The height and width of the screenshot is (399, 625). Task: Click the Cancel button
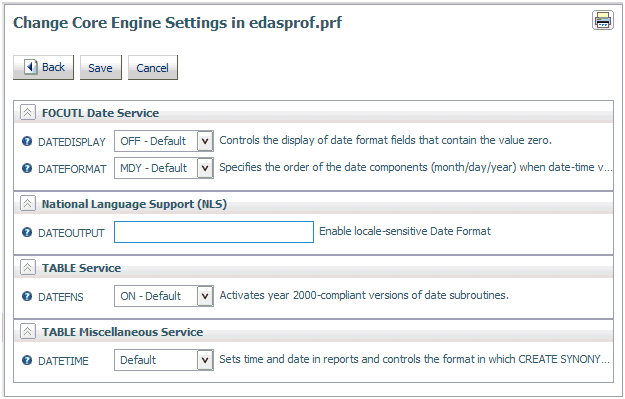click(153, 68)
